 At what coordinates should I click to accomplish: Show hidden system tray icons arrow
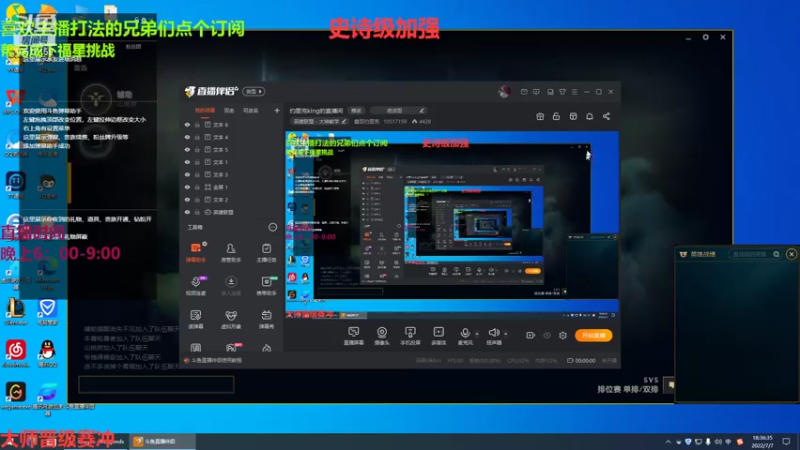668,442
